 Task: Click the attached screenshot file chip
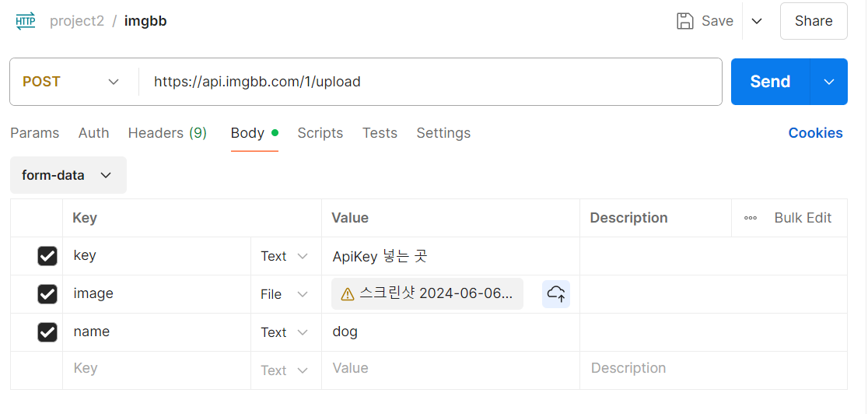point(427,293)
